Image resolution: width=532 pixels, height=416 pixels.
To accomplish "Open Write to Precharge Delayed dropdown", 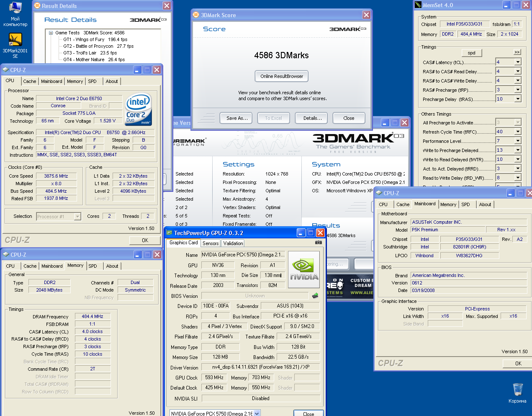I will 518,150.
